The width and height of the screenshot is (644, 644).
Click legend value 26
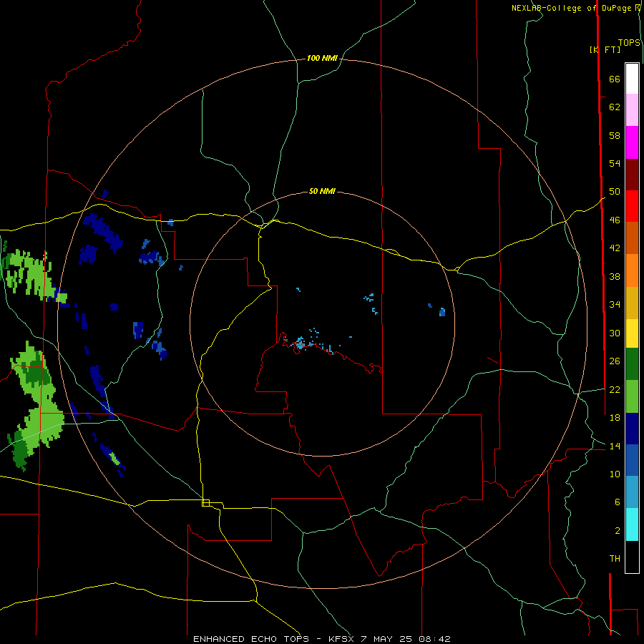tap(615, 361)
